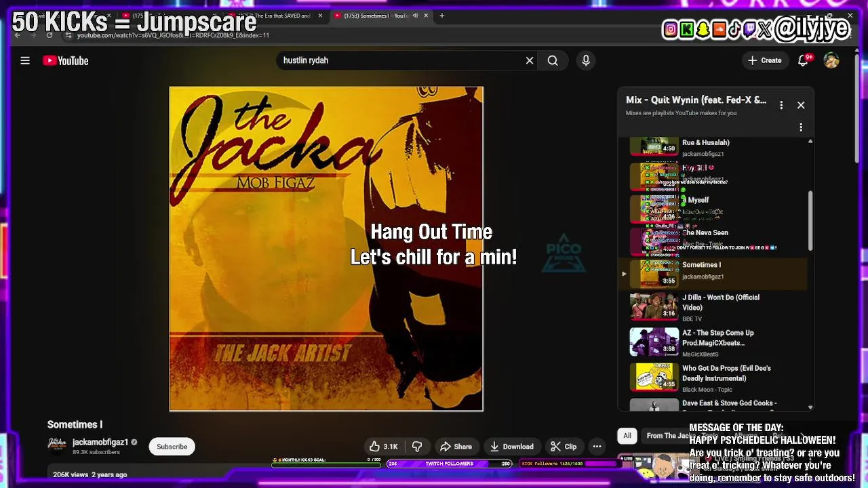This screenshot has width=868, height=488.
Task: Play the 'Rue & Husalah' mix item
Action: (712, 146)
